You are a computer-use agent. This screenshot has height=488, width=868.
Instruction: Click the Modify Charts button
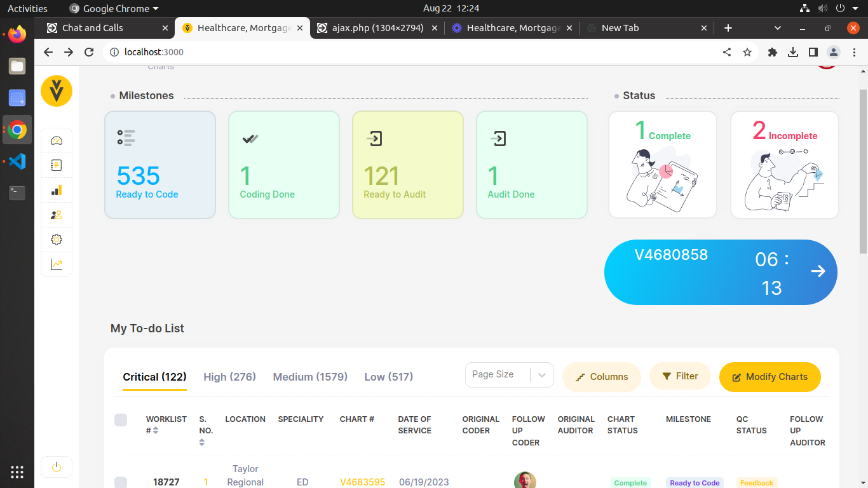click(770, 377)
